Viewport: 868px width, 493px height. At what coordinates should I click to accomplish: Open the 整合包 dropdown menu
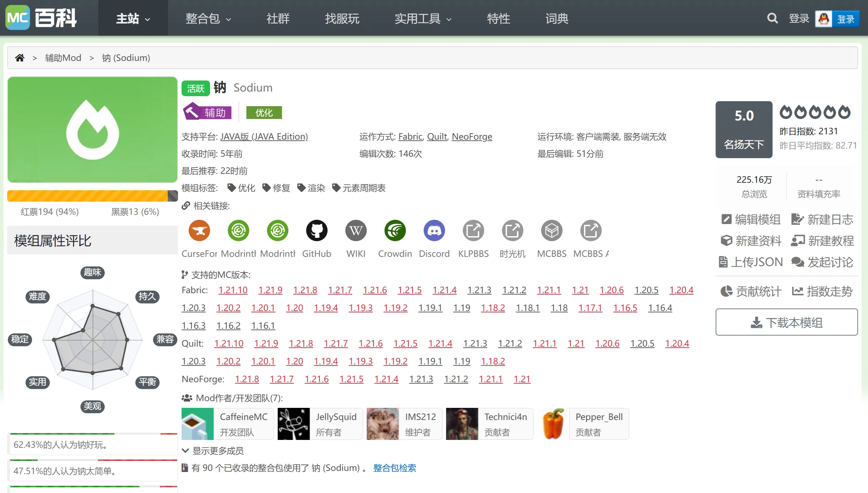coord(208,19)
